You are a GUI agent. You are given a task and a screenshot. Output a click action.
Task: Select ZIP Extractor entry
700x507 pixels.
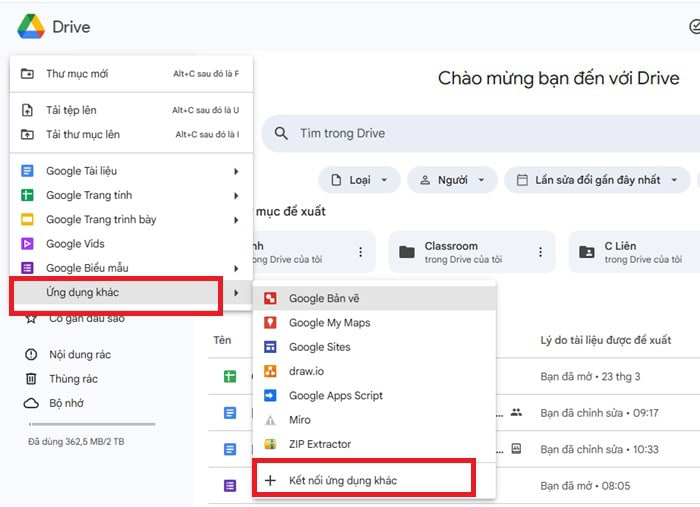(x=374, y=444)
